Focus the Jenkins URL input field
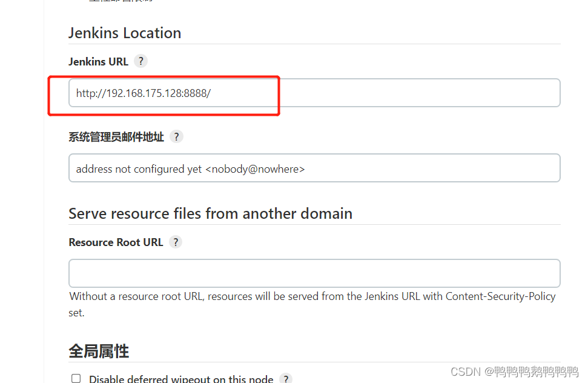The width and height of the screenshot is (588, 383). 314,93
